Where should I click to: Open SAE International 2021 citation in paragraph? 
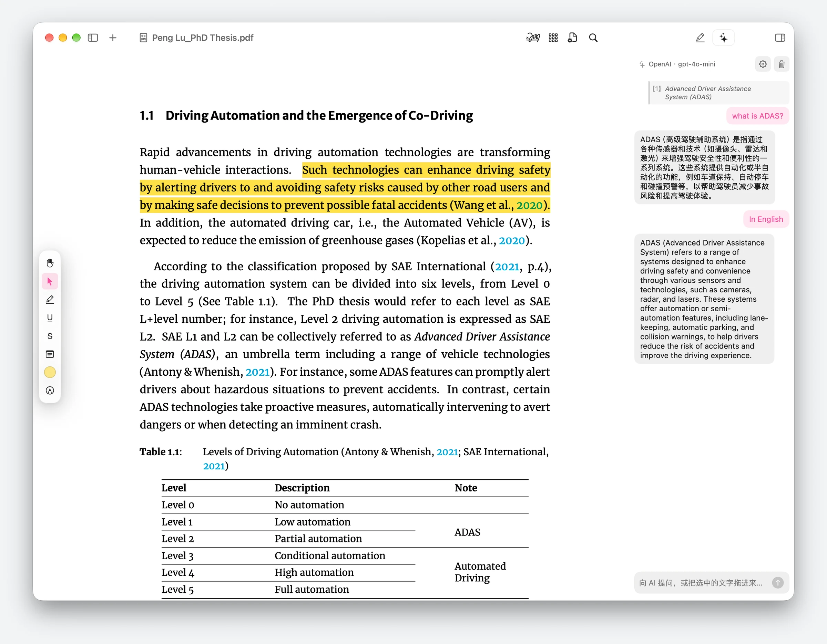(x=507, y=267)
